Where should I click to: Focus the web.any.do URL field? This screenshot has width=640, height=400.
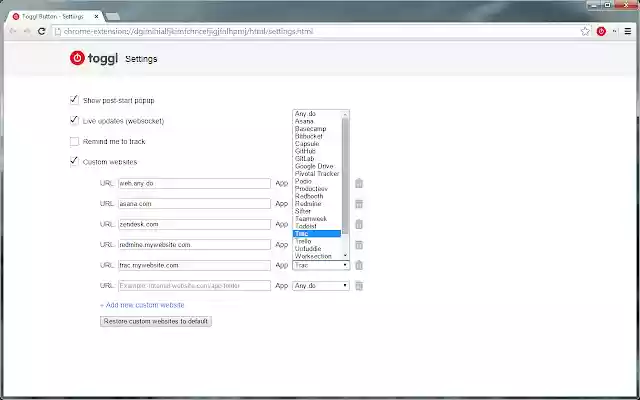coord(194,183)
